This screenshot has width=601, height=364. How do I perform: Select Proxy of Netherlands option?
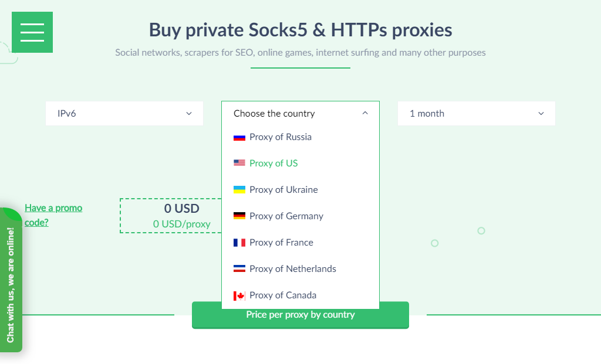click(x=300, y=268)
